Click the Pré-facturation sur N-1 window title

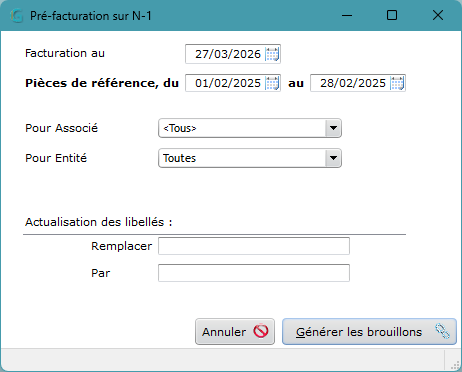coord(91,16)
